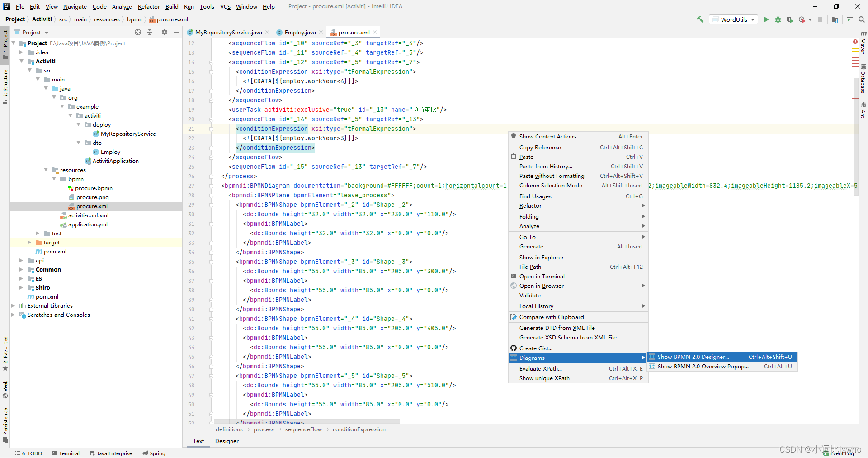
Task: Open Project Structure toolbar icon
Action: (835, 19)
